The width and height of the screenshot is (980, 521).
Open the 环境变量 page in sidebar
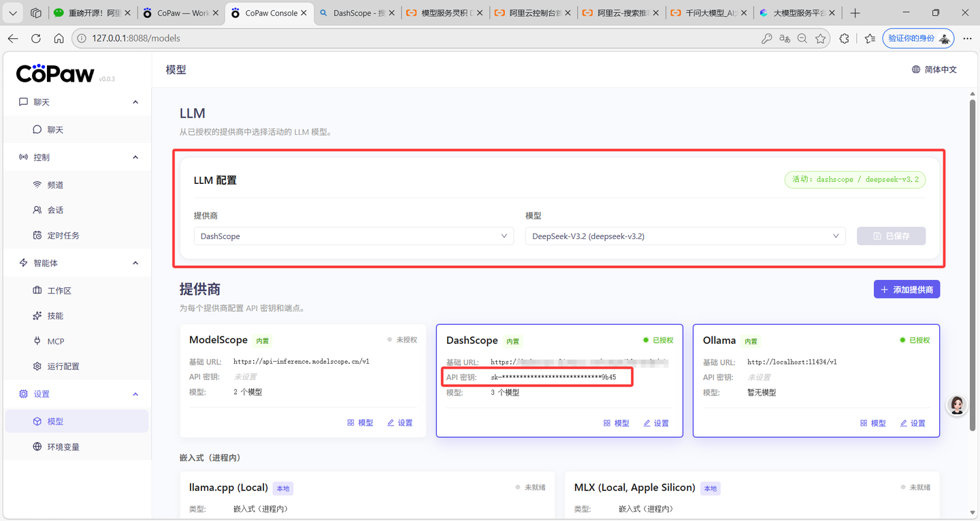[x=76, y=447]
